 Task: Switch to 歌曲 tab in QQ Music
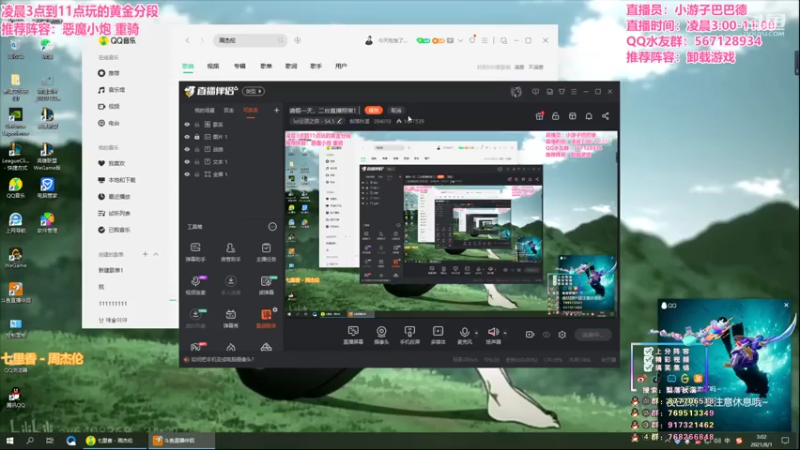pos(188,66)
